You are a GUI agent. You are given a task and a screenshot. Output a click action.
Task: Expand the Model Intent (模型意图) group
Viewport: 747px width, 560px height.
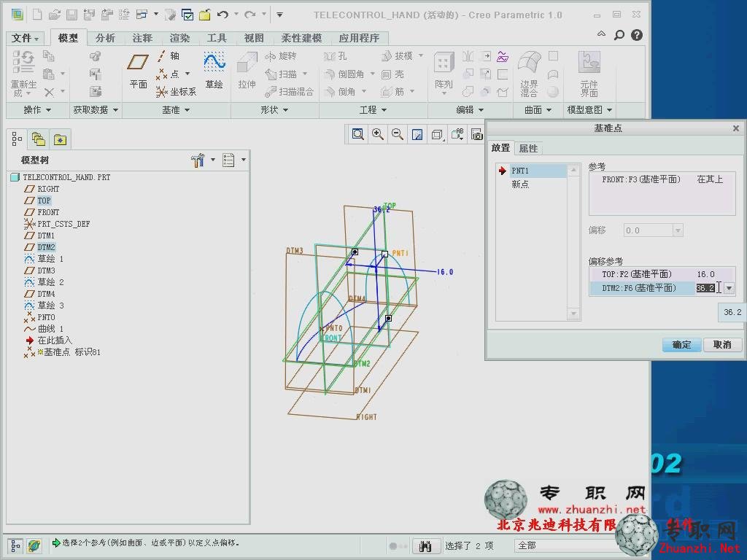(x=589, y=110)
